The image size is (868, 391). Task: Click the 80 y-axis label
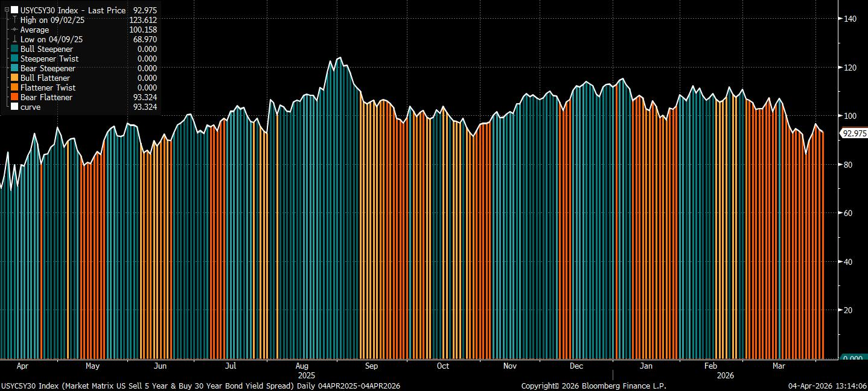[x=849, y=164]
